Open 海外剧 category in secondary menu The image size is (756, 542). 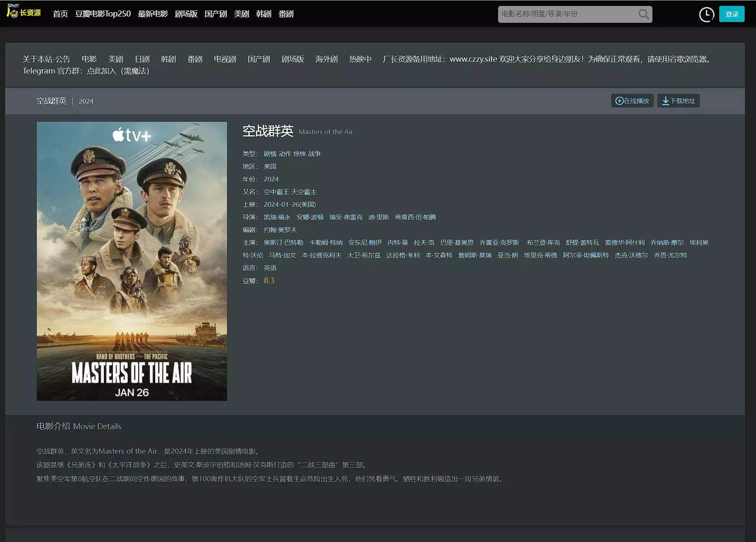326,59
